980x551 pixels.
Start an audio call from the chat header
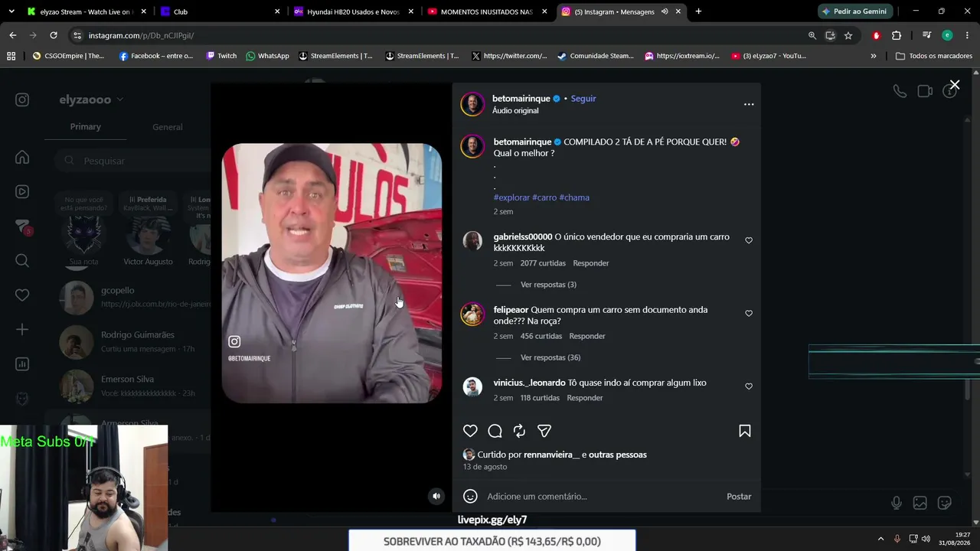tap(900, 92)
